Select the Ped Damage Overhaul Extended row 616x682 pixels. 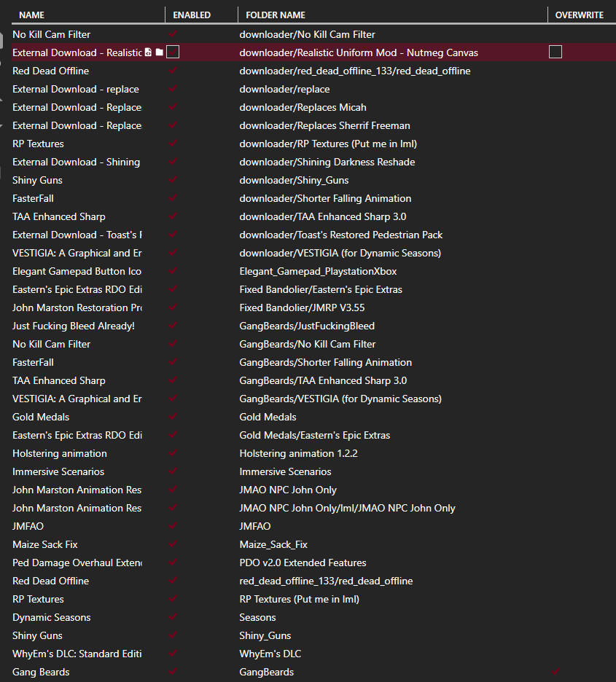[x=77, y=563]
